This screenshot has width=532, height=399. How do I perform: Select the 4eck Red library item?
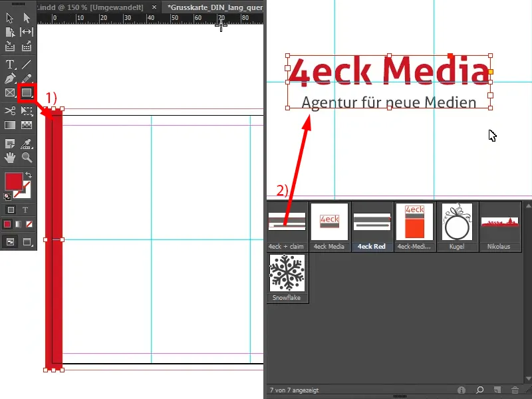click(x=372, y=227)
